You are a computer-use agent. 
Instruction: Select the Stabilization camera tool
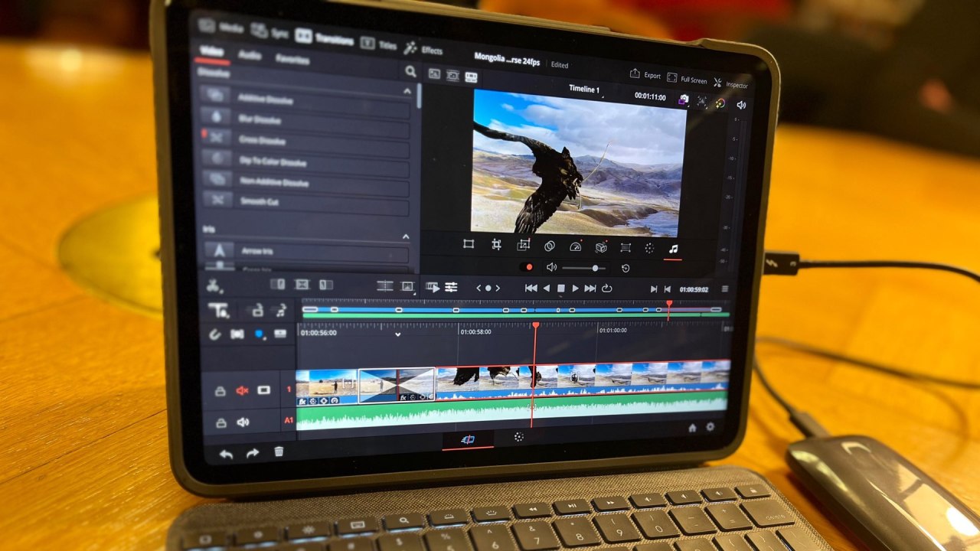tap(601, 247)
